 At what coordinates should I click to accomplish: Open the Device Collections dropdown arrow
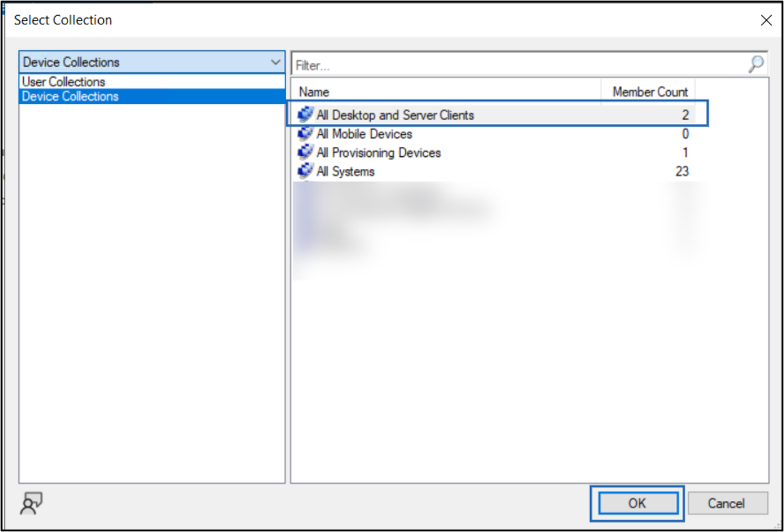click(276, 63)
